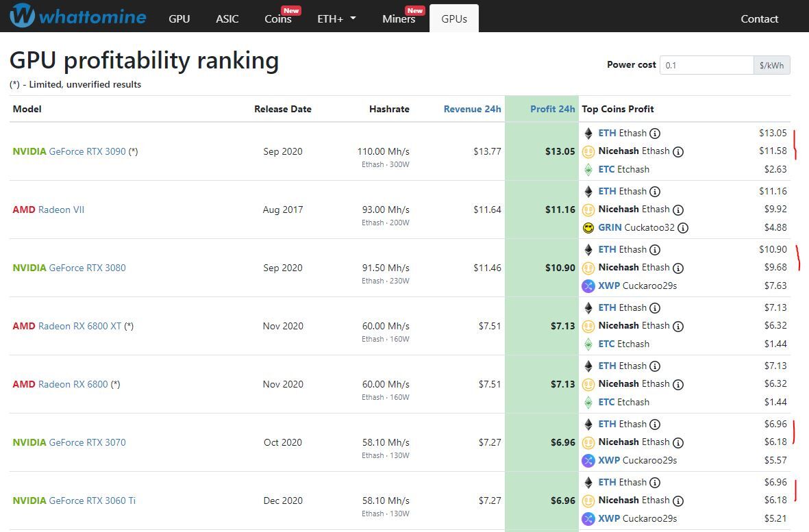
Task: Open XWP Cuckaroo29s link in RTX 3080 row
Action: [x=637, y=286]
